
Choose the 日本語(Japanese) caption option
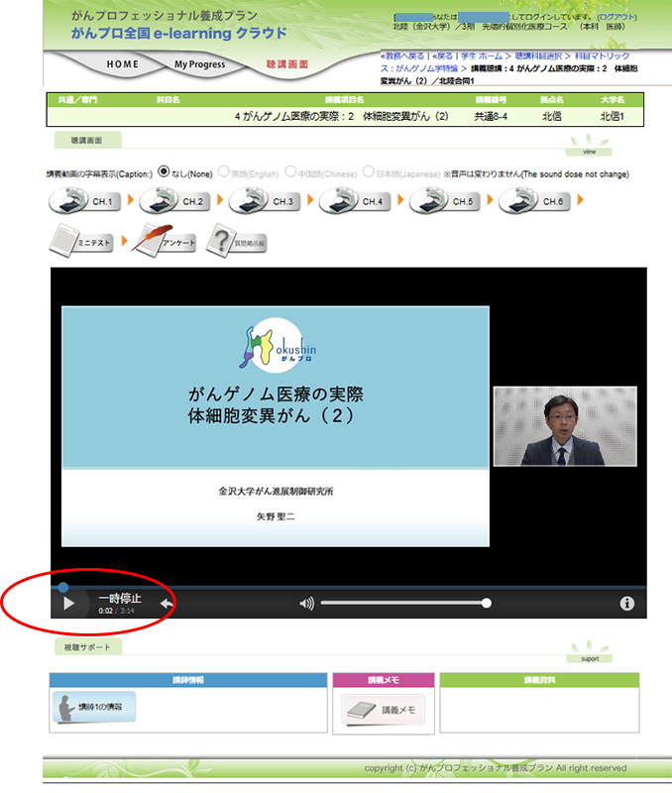click(x=369, y=171)
